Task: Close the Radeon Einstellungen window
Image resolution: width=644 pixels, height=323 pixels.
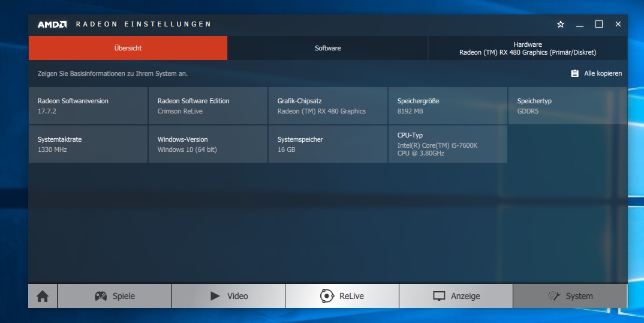Action: click(618, 24)
